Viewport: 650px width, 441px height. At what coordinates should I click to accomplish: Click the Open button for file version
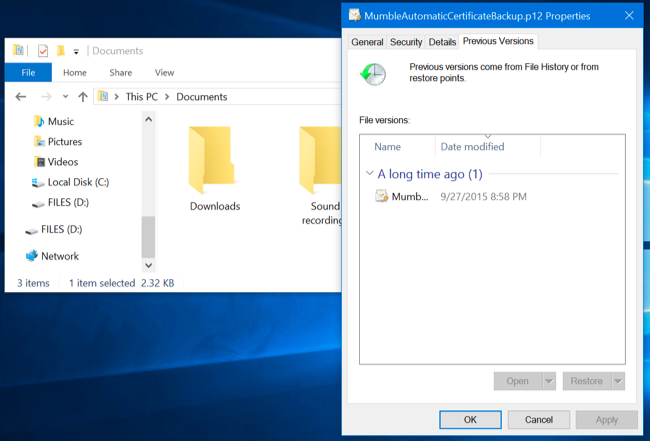tap(518, 381)
